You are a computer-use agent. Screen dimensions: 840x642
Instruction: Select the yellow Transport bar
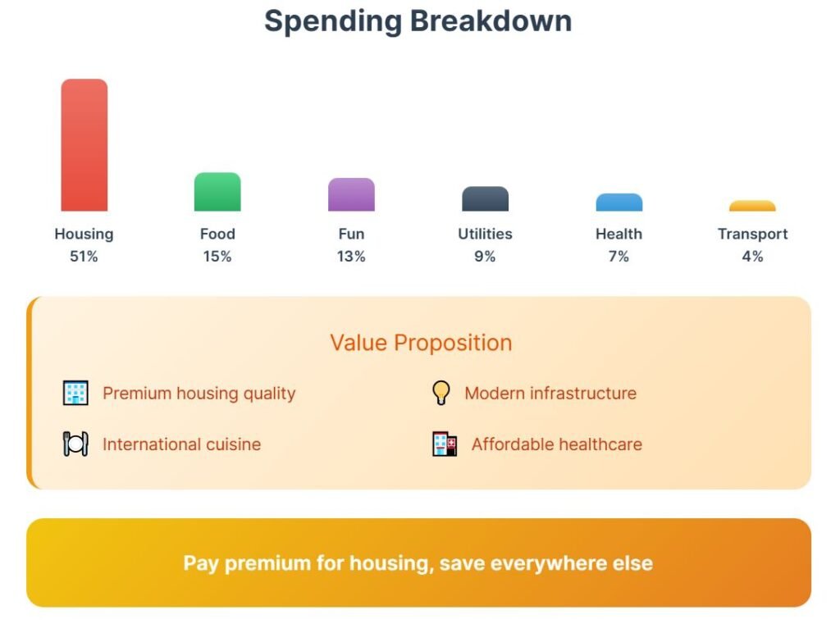752,206
